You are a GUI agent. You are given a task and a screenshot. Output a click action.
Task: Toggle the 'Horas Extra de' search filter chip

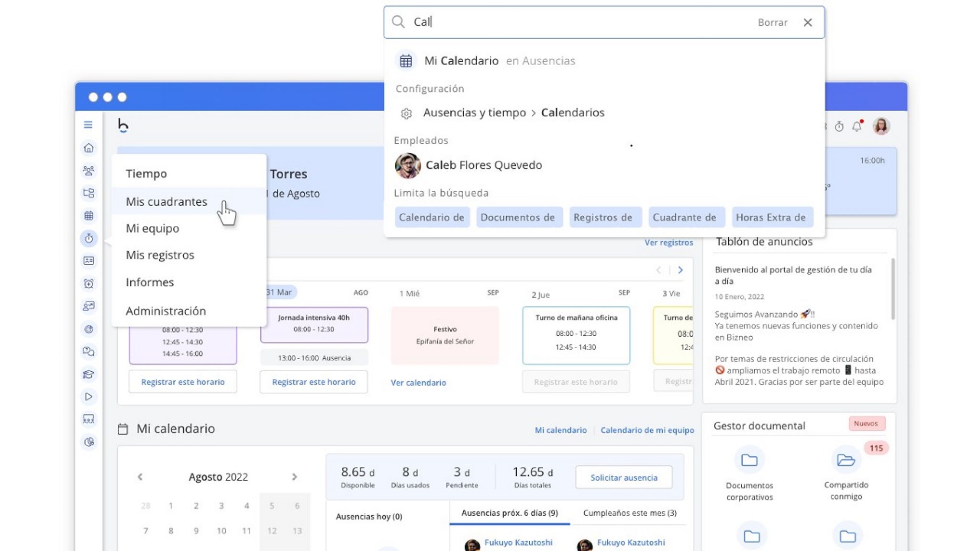772,217
